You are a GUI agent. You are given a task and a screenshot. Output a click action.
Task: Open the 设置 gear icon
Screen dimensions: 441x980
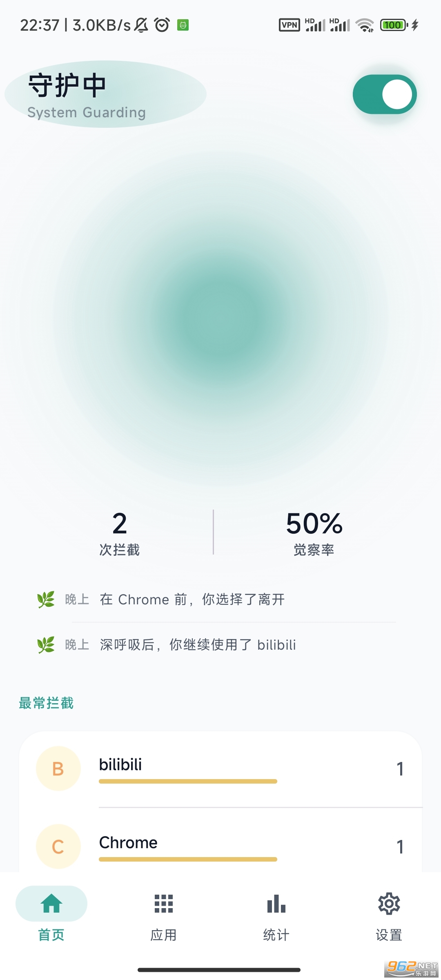[x=389, y=904]
